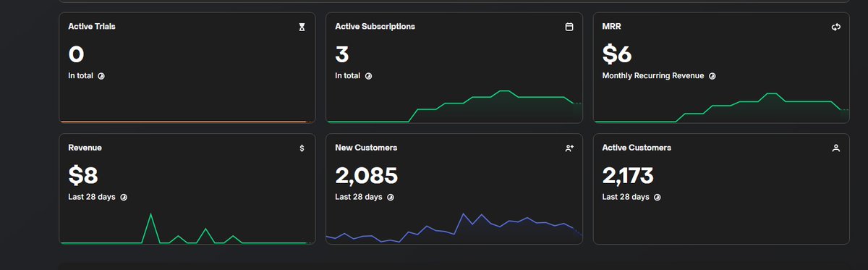Viewport: 868px width, 270px height.
Task: Click the recurring arrows icon on MRR card
Action: [x=836, y=27]
